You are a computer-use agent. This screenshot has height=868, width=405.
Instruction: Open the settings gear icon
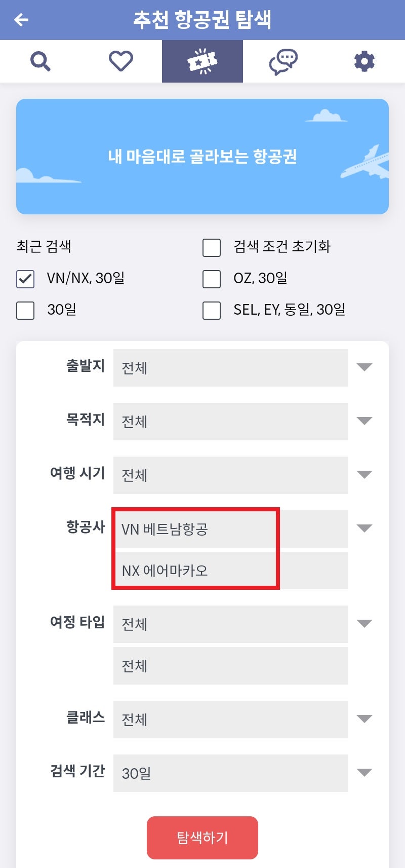pos(364,61)
